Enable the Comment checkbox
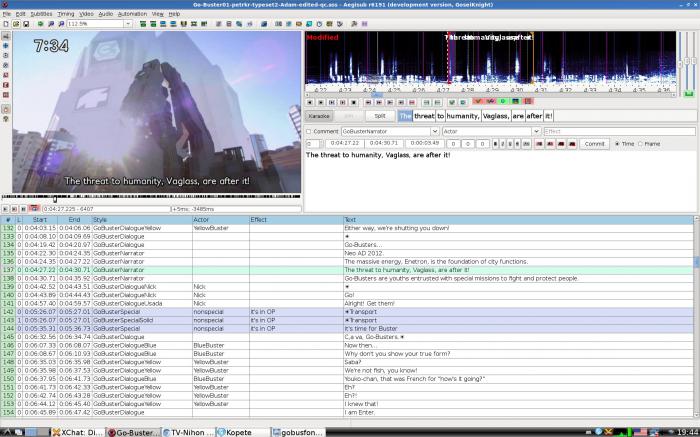 [308, 131]
